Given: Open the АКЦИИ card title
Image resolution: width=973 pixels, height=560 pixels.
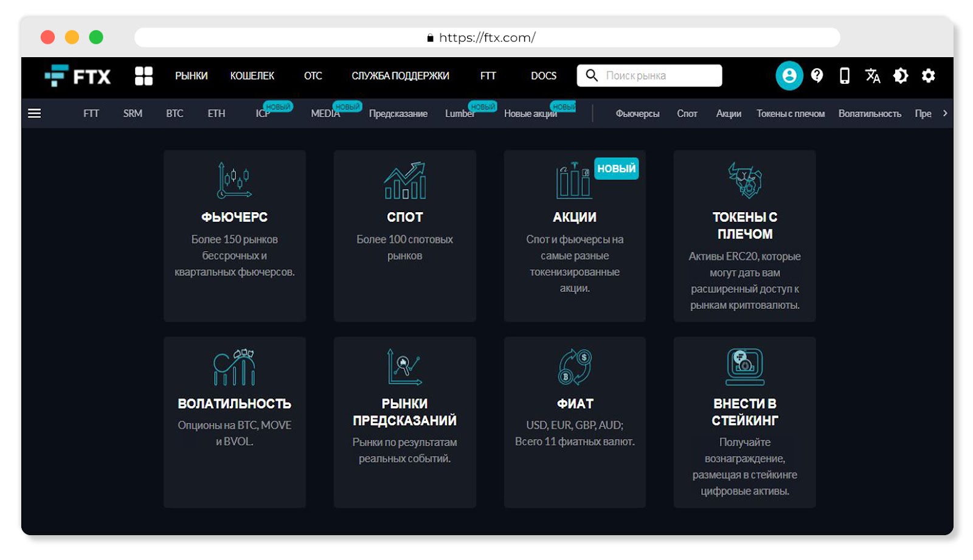Looking at the screenshot, I should (575, 217).
